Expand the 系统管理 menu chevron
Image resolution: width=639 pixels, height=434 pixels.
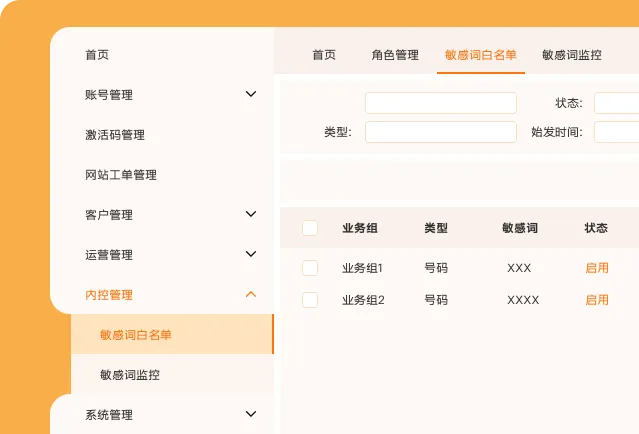tap(251, 414)
